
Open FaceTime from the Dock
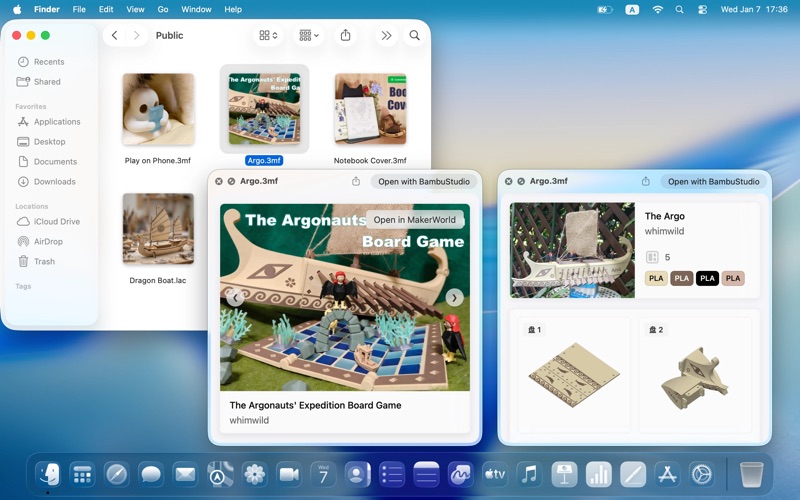(288, 474)
